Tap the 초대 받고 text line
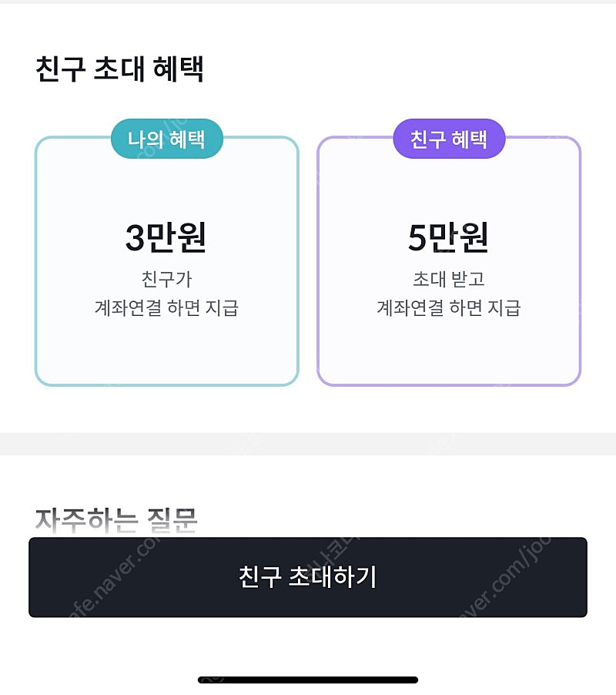 (449, 279)
